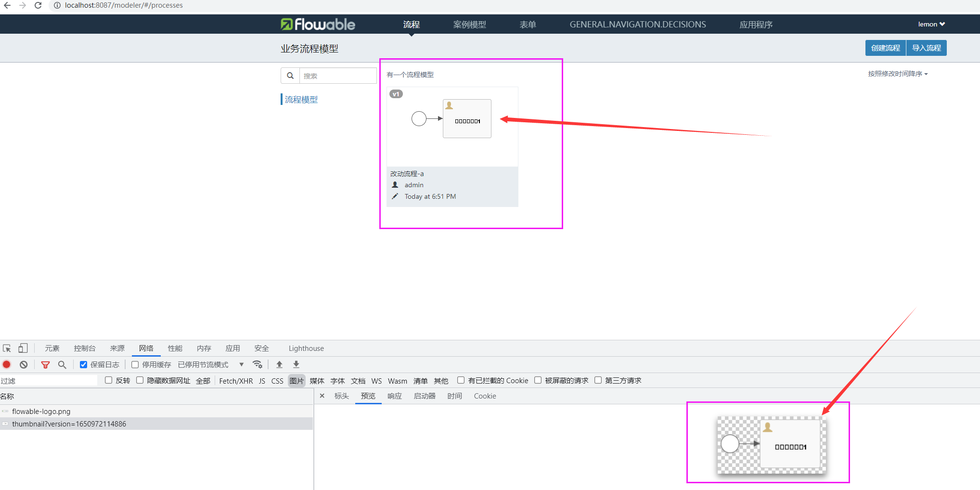The width and height of the screenshot is (980, 490).
Task: Click the 搜索 process search field
Action: pos(338,76)
